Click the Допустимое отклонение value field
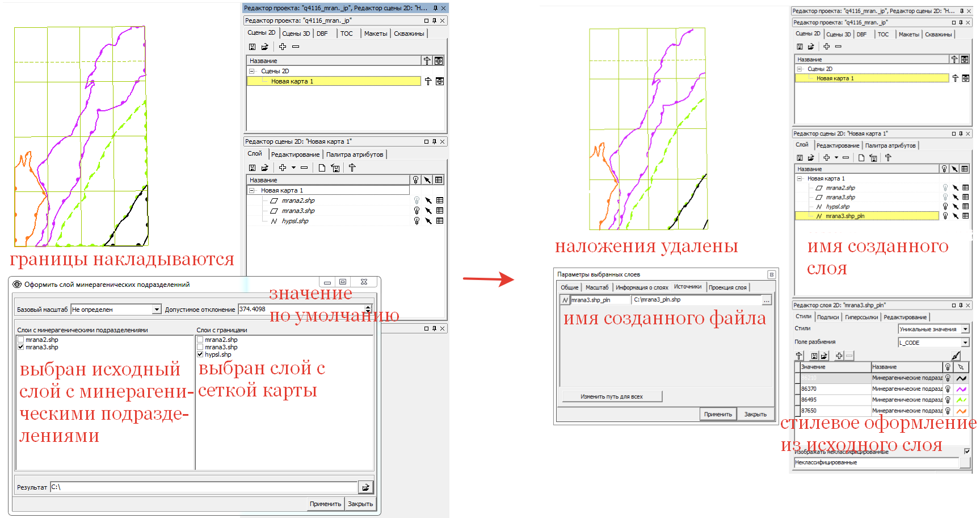The width and height of the screenshot is (980, 518). point(301,310)
